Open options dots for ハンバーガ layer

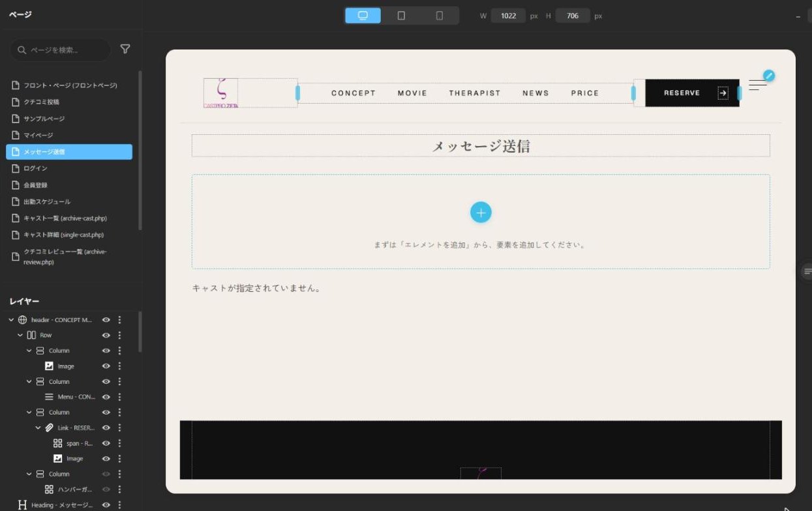[x=119, y=489]
